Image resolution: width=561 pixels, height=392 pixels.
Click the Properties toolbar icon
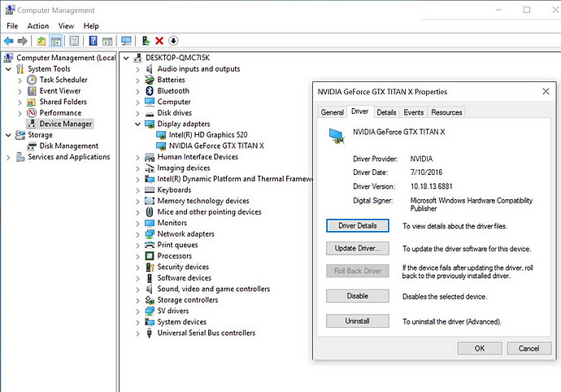click(74, 41)
